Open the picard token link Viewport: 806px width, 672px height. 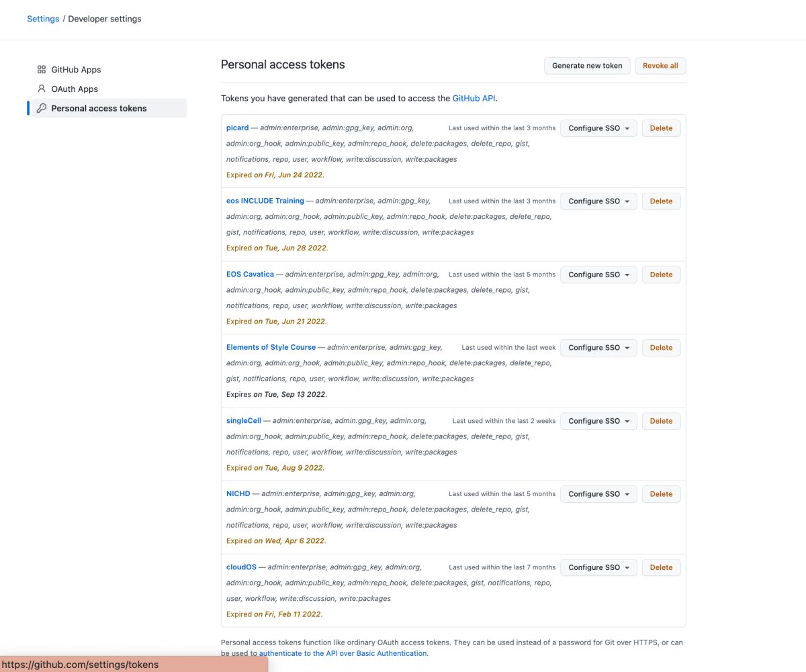coord(237,128)
